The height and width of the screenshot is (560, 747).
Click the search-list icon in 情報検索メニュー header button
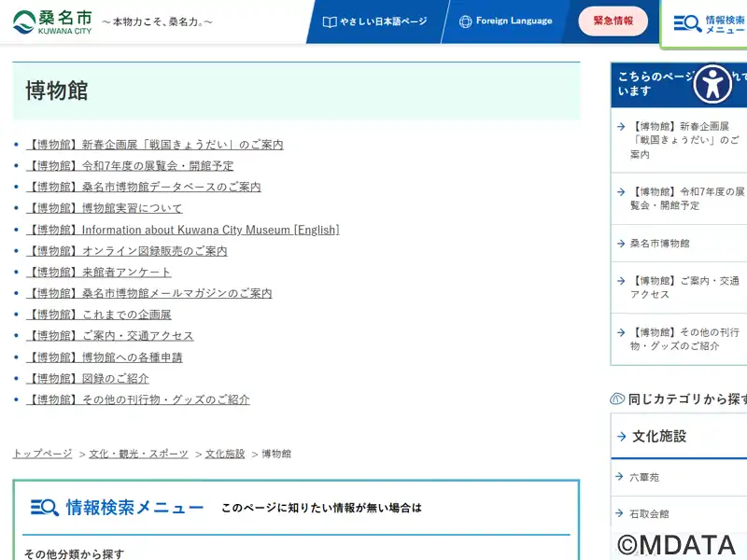[x=687, y=22]
